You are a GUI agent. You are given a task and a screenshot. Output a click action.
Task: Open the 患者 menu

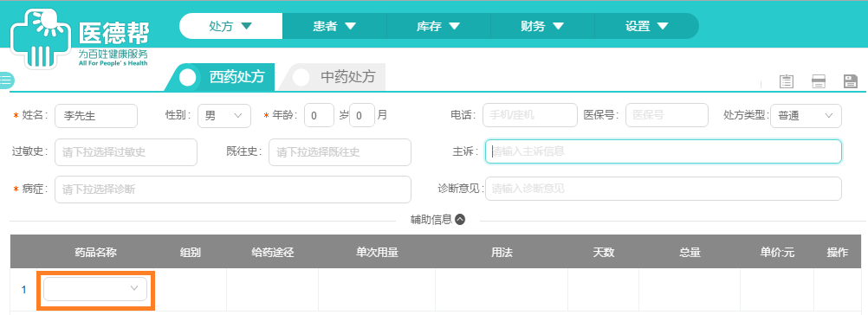334,26
